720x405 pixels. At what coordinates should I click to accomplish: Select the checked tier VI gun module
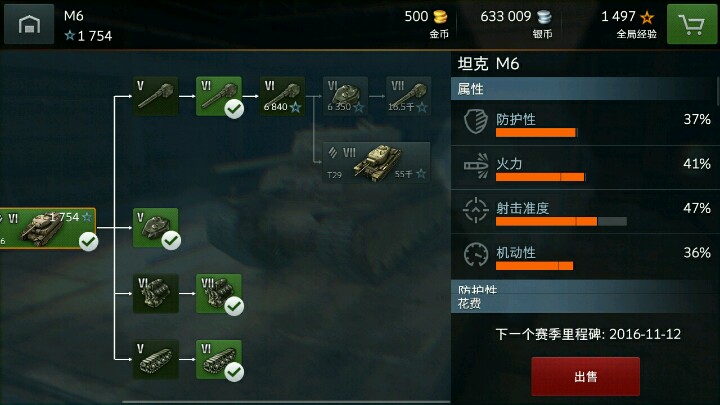[x=219, y=96]
